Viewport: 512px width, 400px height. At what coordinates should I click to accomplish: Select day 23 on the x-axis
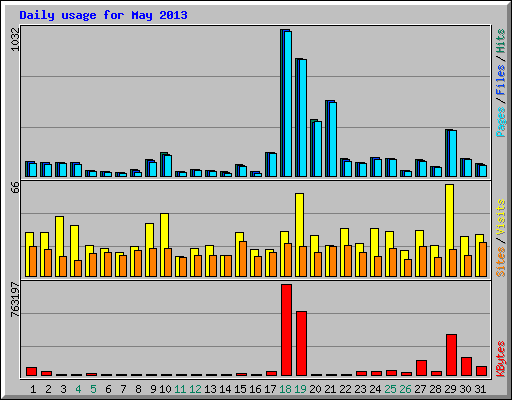(360, 389)
